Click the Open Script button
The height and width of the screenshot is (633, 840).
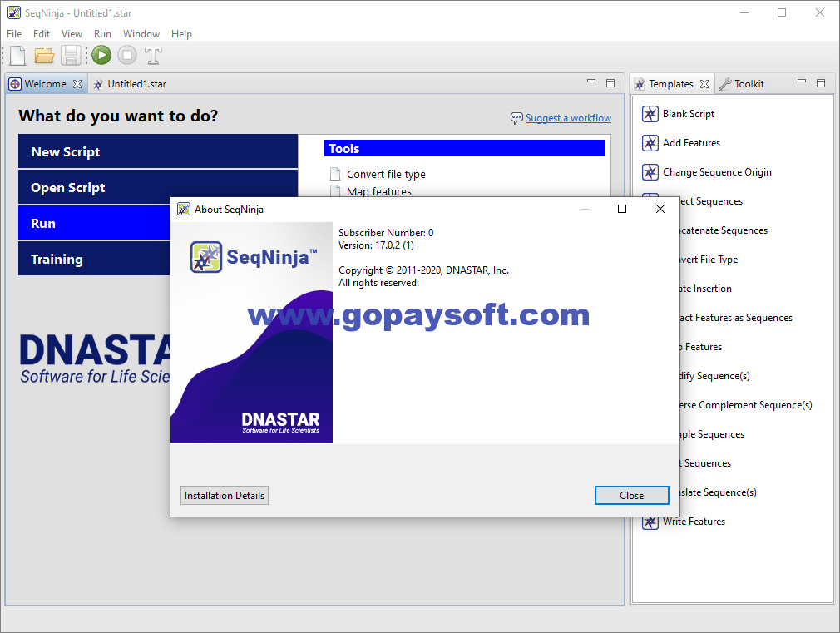pos(158,188)
